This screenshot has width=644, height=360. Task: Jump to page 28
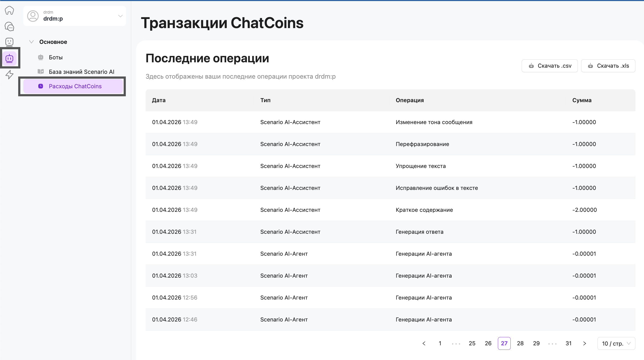click(520, 343)
